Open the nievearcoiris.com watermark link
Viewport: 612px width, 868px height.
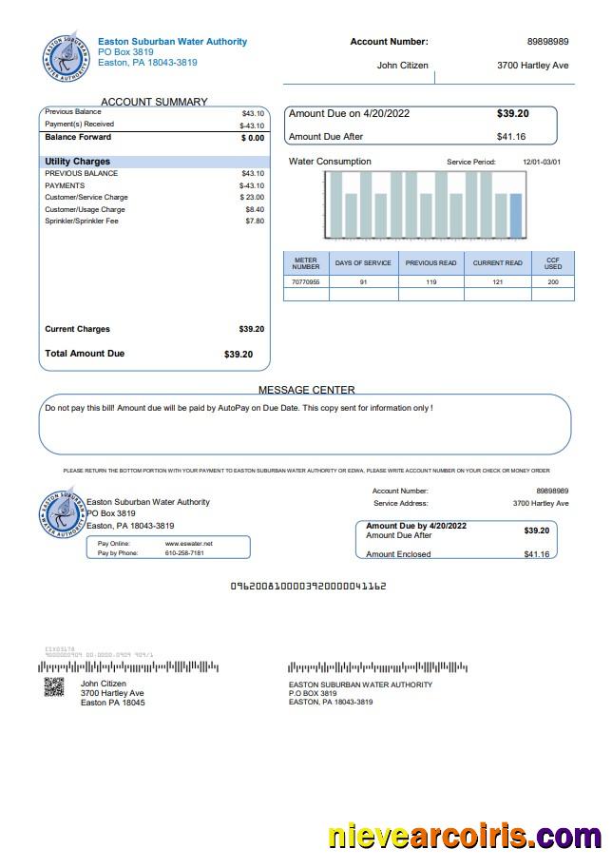(464, 838)
